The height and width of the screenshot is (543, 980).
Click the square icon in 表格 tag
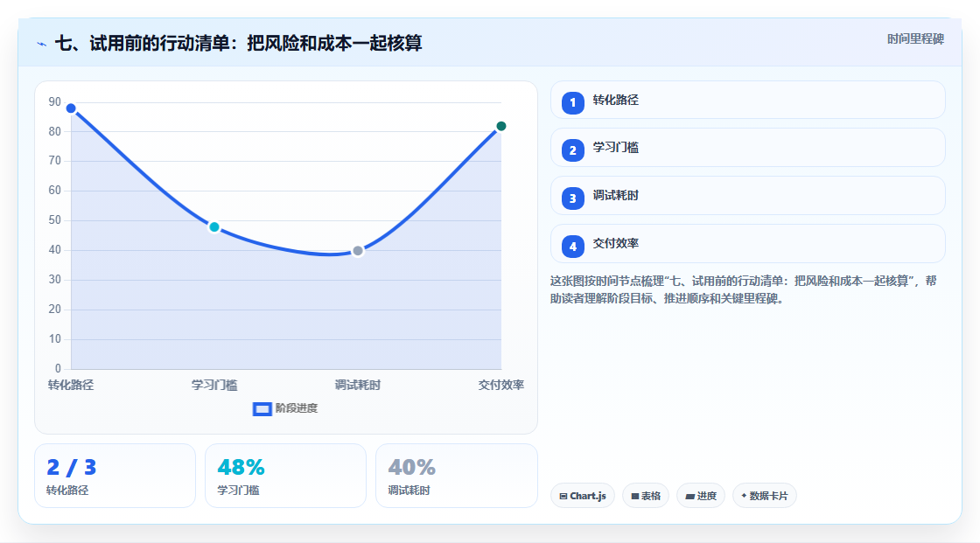click(x=635, y=496)
